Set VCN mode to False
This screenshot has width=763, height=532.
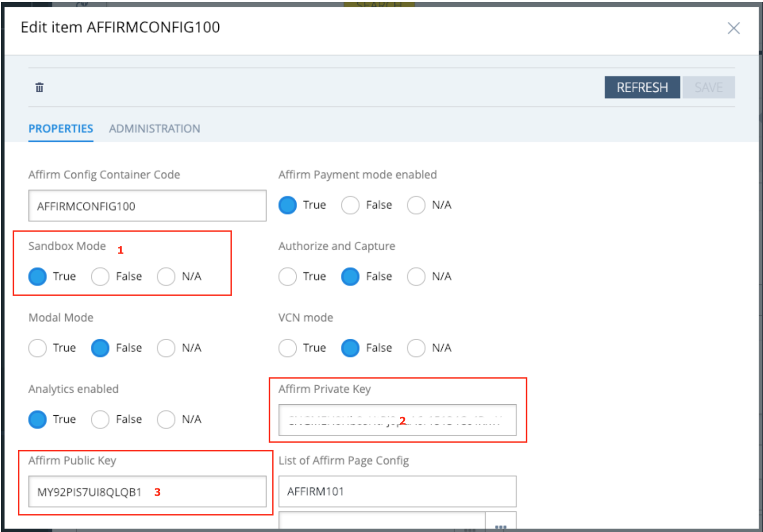(x=350, y=348)
